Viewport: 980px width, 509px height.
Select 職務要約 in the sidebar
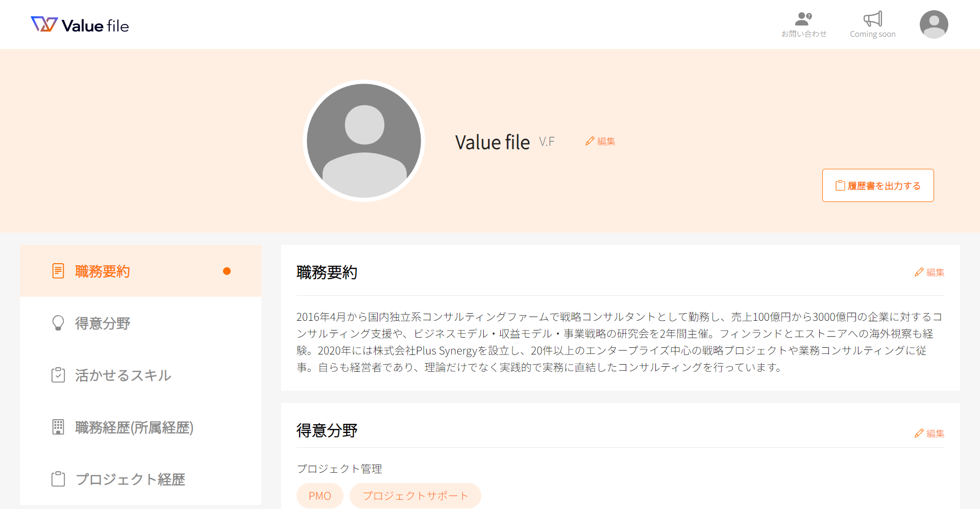140,271
